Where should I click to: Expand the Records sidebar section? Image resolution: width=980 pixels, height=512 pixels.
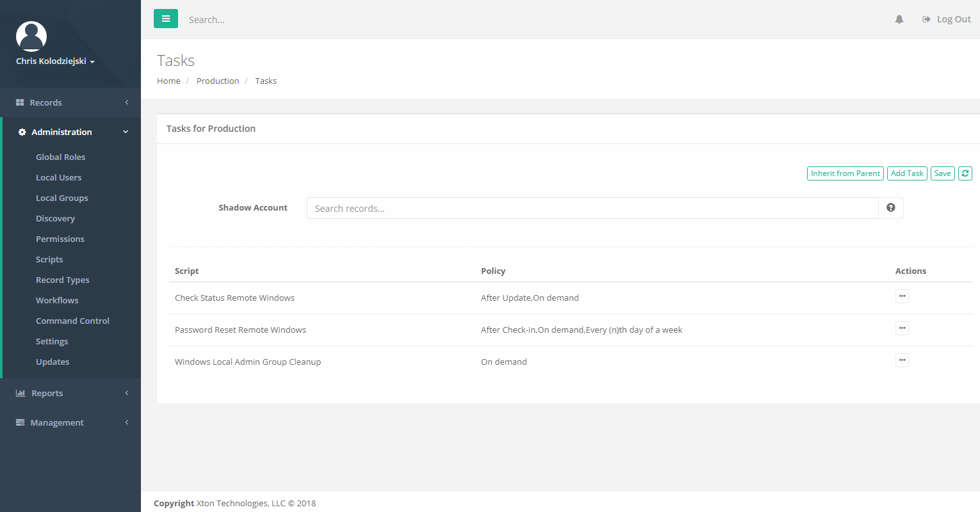click(x=70, y=102)
